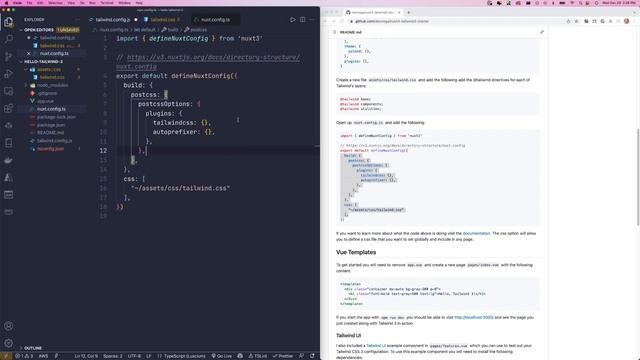
Task: Open tailwind.css under assets/css folder
Action: (x=52, y=77)
